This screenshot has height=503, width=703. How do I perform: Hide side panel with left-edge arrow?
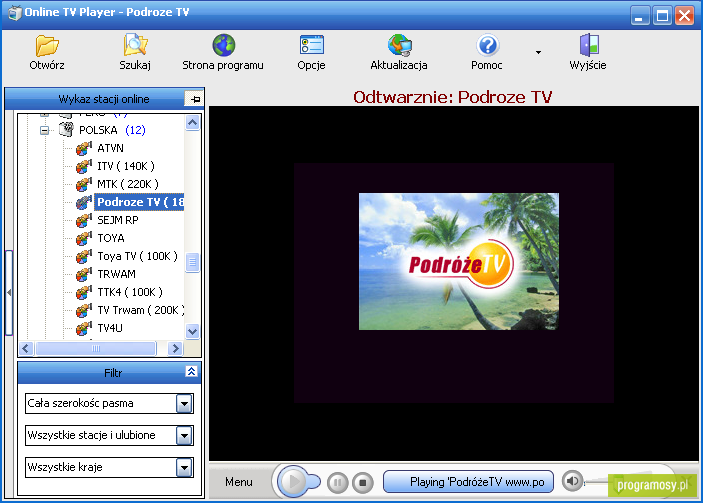9,293
